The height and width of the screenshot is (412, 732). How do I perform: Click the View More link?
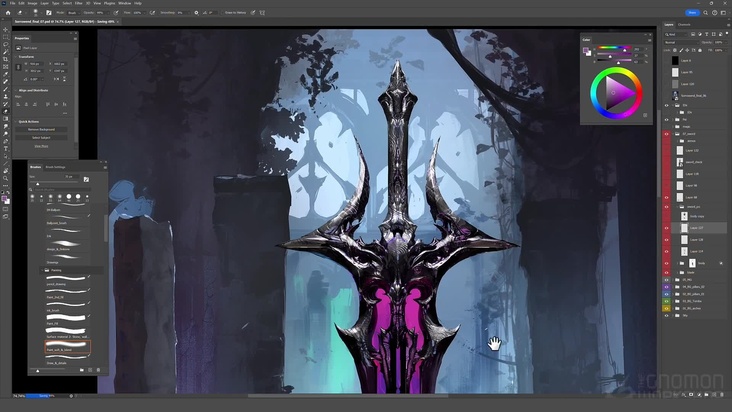tap(41, 146)
